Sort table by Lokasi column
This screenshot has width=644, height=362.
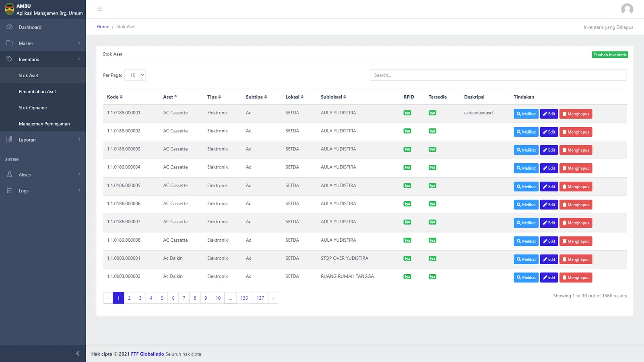pyautogui.click(x=295, y=97)
